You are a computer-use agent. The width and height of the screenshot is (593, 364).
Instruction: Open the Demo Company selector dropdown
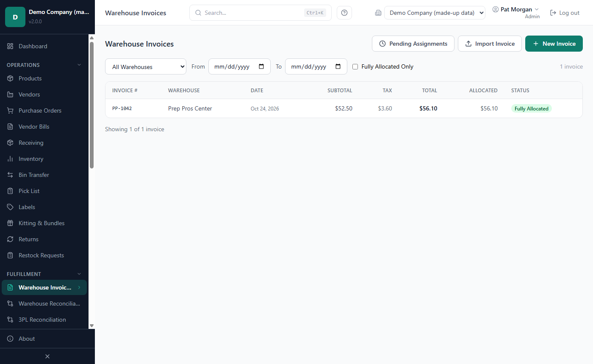point(435,13)
